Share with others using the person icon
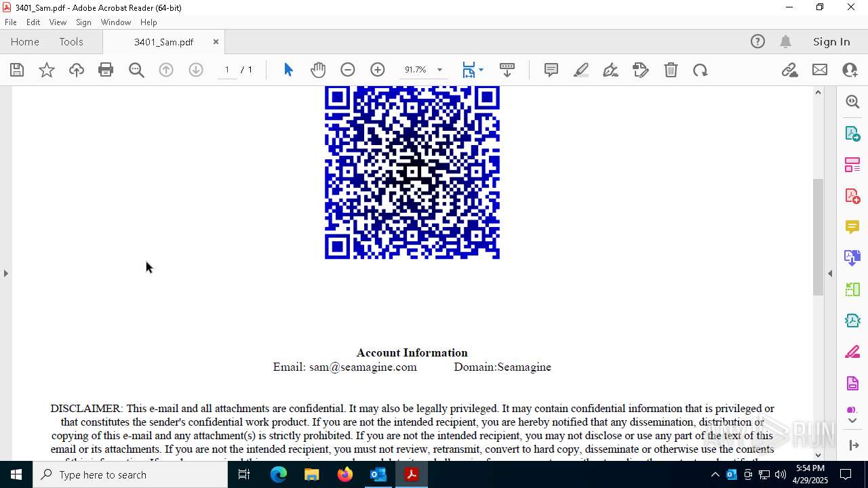868x488 pixels. [x=850, y=70]
